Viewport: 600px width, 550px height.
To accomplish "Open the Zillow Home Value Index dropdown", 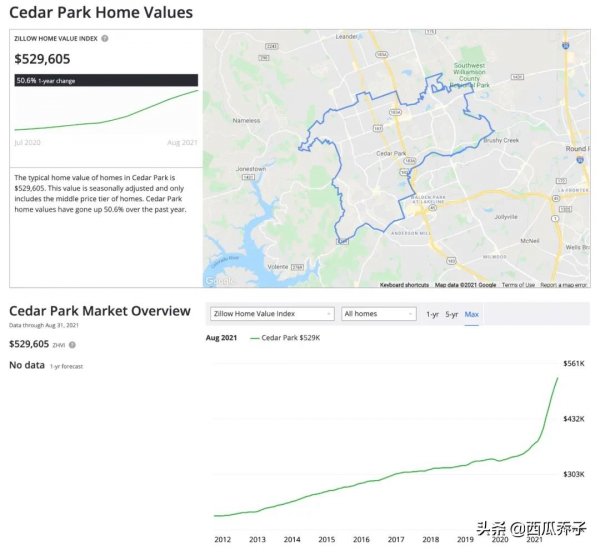I will coord(271,314).
